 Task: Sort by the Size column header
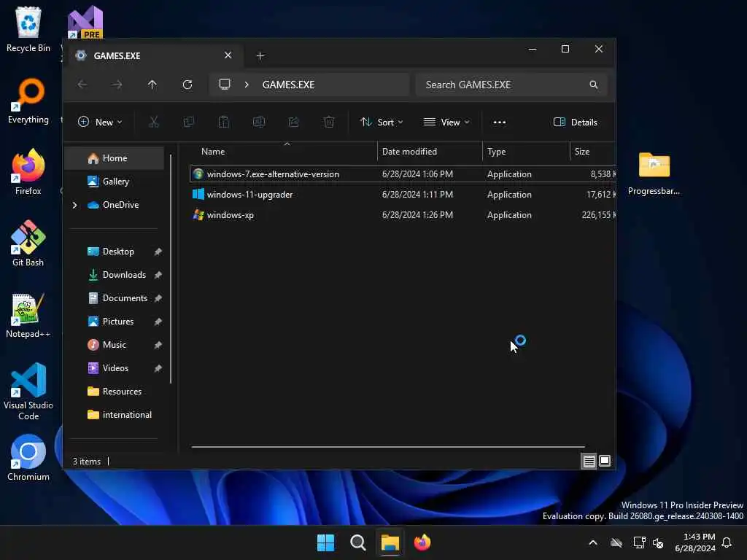pos(592,152)
